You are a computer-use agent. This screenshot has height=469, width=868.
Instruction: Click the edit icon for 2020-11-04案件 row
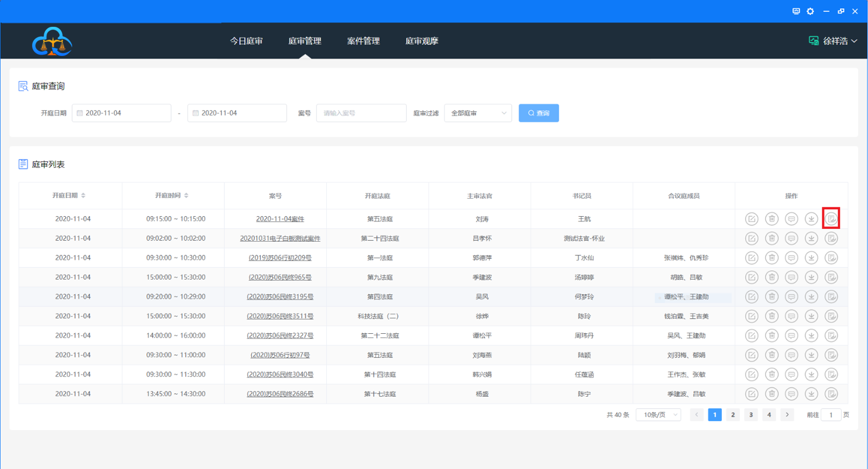[x=751, y=219]
